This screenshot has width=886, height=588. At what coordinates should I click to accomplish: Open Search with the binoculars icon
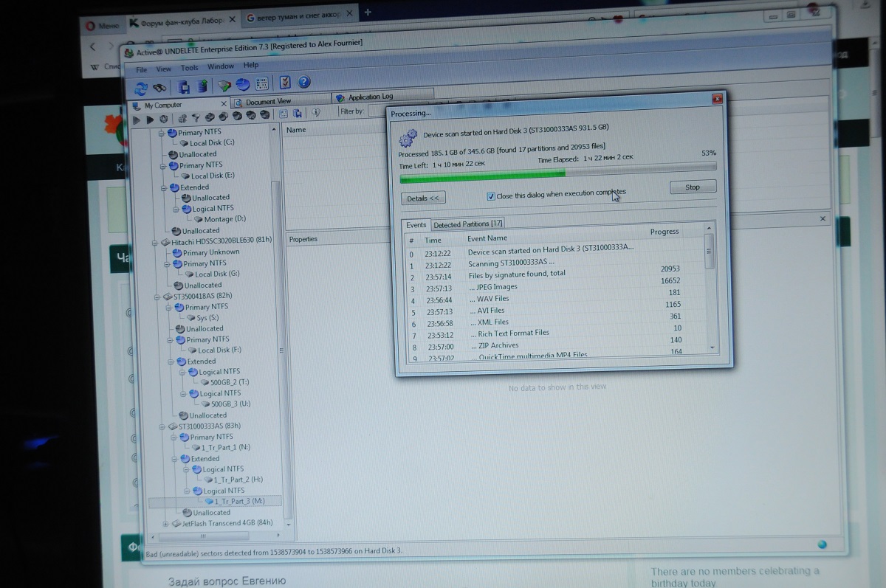pos(159,87)
